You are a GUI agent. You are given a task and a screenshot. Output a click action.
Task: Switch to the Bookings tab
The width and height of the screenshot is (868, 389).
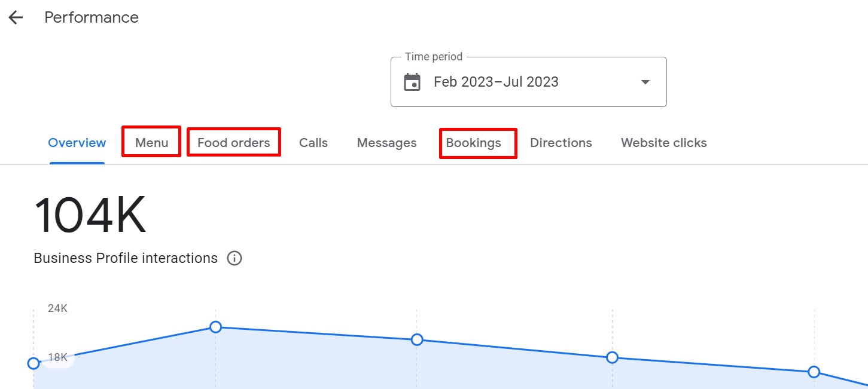click(x=473, y=143)
